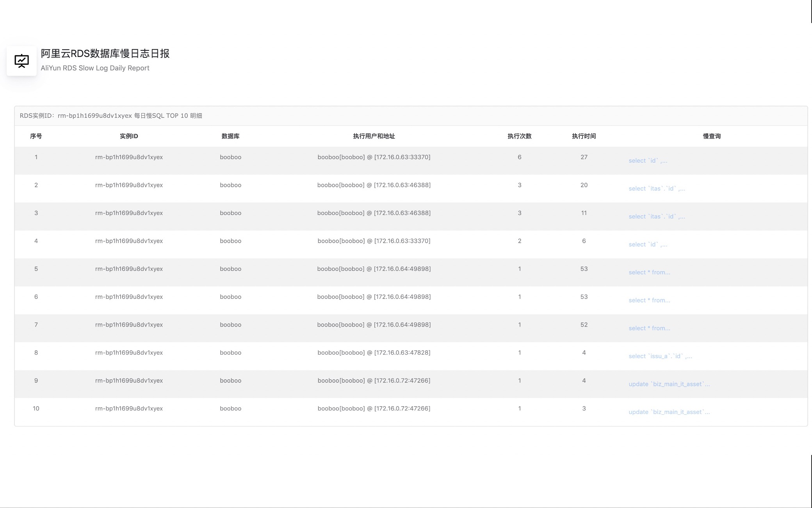
Task: Select the report title 阿里云RDS数据库慢日志日报
Action: point(105,53)
